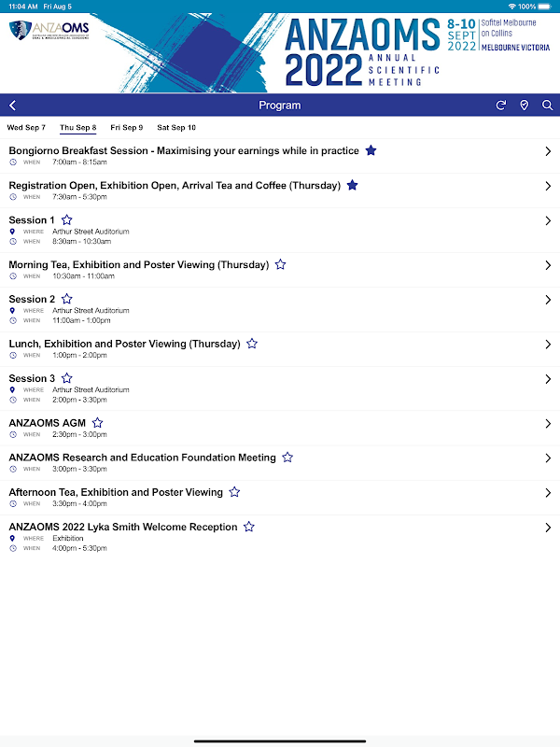Viewport: 560px width, 747px height.
Task: Tap the battery indicator in status bar
Action: click(x=545, y=7)
